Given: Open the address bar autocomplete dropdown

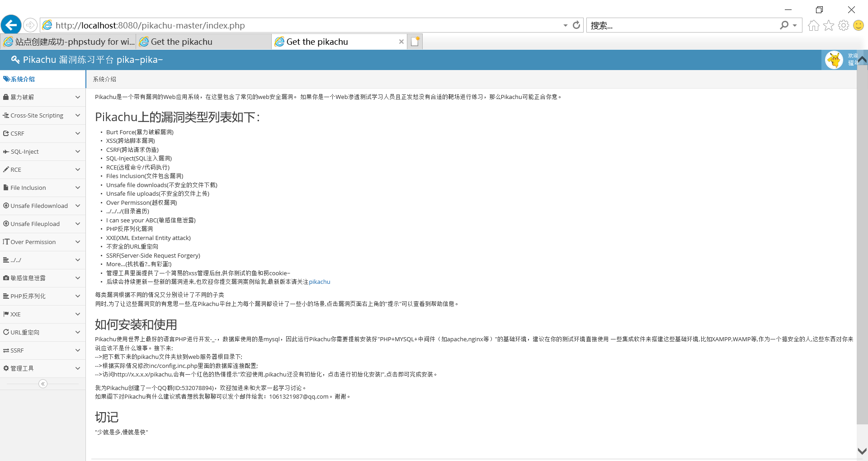Looking at the screenshot, I should (564, 25).
